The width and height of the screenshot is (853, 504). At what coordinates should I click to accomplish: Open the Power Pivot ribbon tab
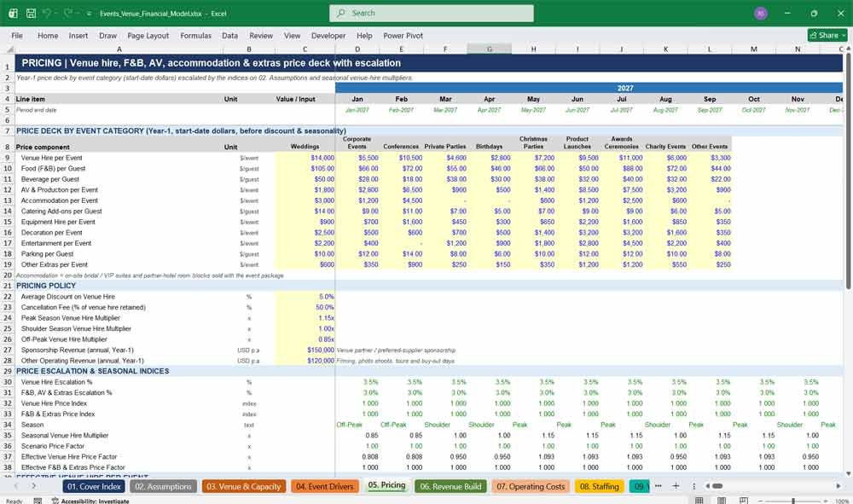pos(403,35)
